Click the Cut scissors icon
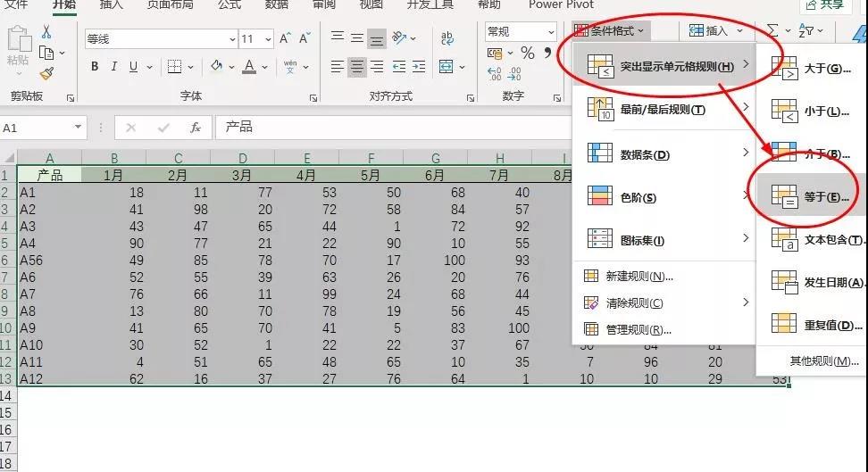 coord(46,32)
